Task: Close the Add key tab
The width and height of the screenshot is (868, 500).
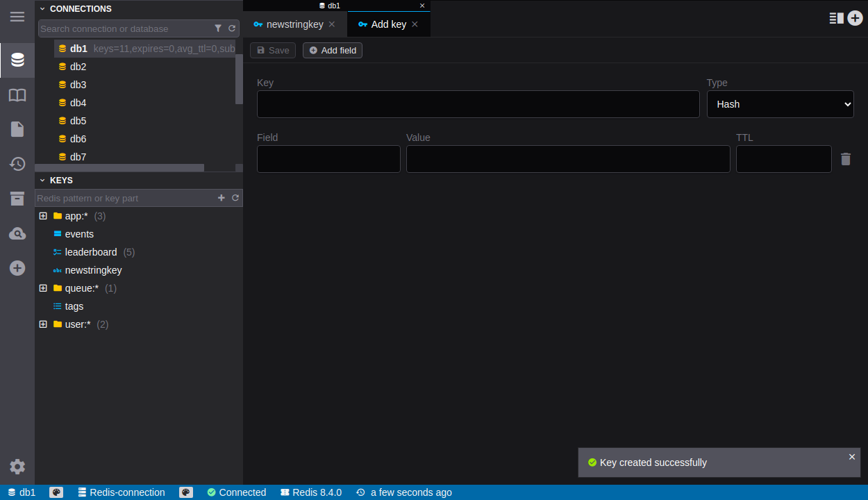Action: [x=415, y=24]
